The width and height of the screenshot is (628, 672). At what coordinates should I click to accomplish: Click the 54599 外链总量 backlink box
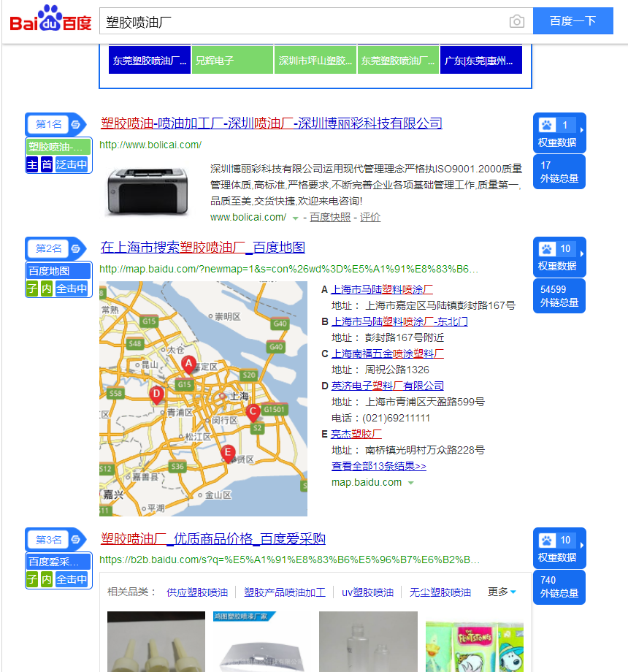coord(559,296)
